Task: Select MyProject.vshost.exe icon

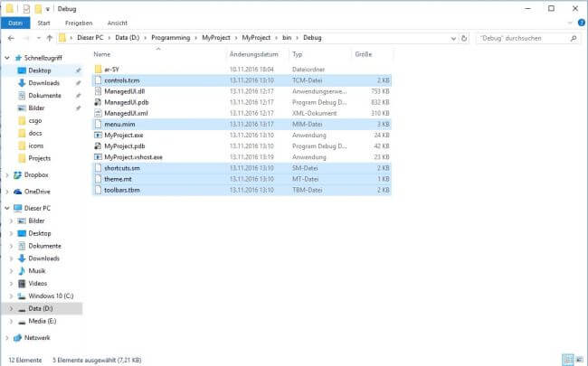Action: (x=98, y=157)
